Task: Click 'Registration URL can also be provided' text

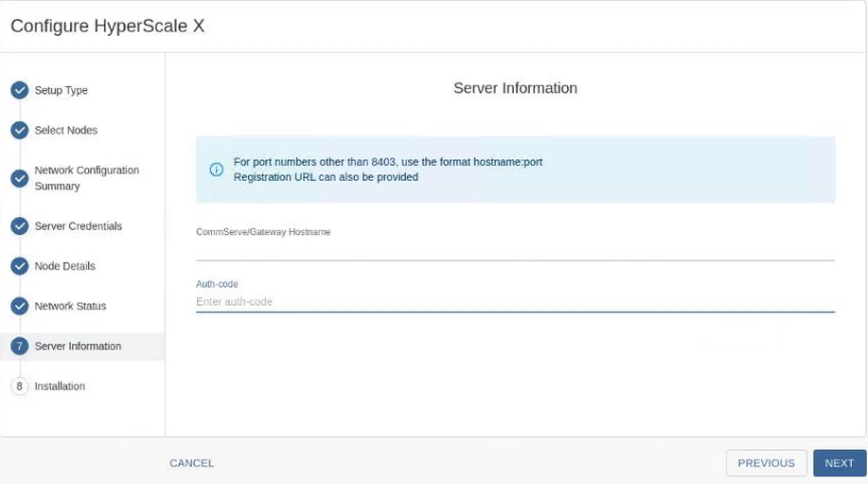Action: coord(326,177)
